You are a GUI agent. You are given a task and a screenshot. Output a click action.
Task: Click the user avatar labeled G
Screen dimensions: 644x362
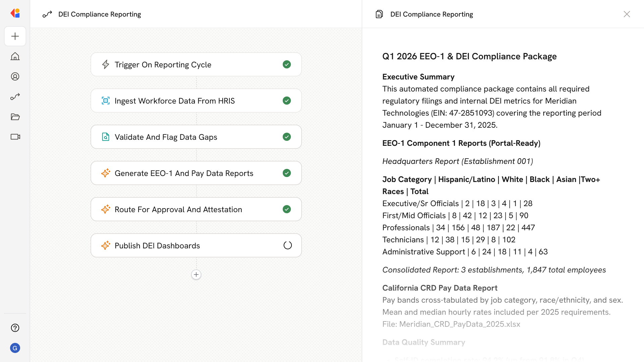[15, 348]
